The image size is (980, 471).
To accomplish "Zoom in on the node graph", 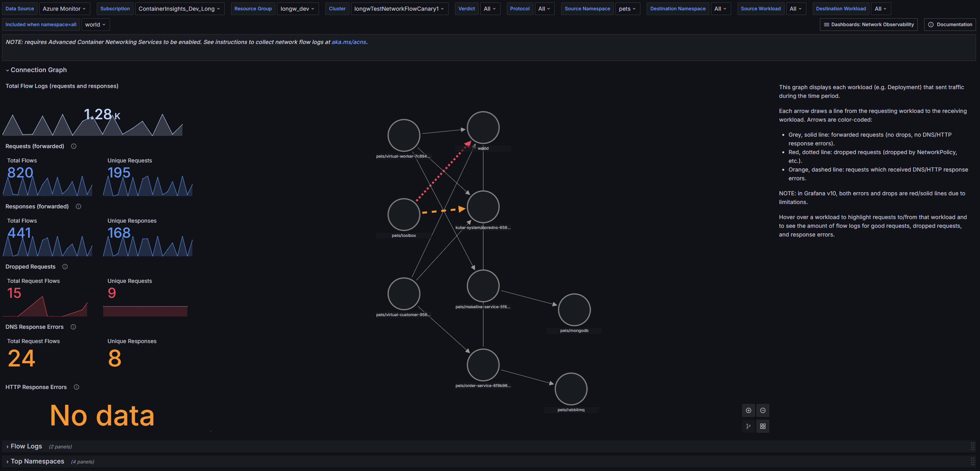I will pyautogui.click(x=748, y=410).
